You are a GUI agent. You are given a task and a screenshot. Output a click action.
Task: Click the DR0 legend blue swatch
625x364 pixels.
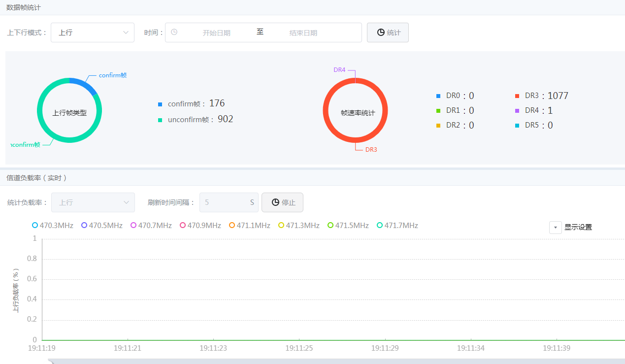pos(438,96)
